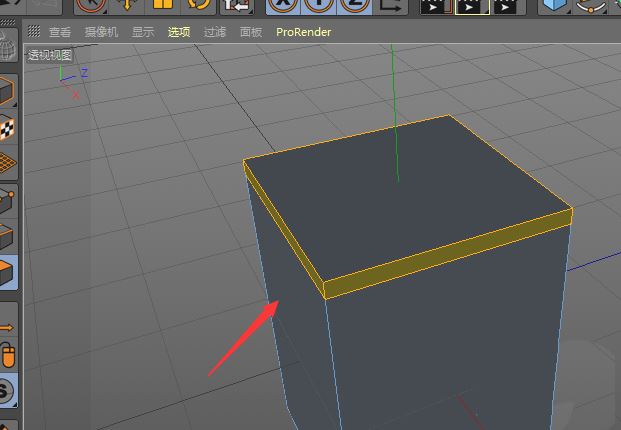
Task: Open the ProRender menu
Action: point(303,32)
